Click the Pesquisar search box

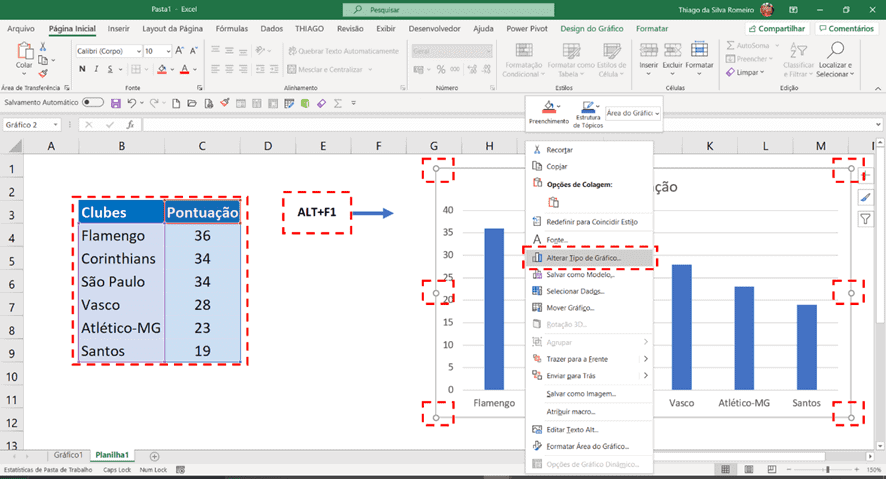point(448,10)
